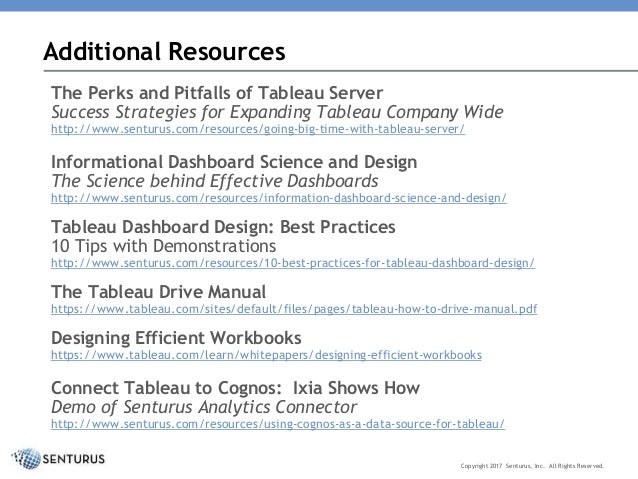Select 'Connect Tableau to Cognos: Ixia Shows How' heading

(x=235, y=388)
